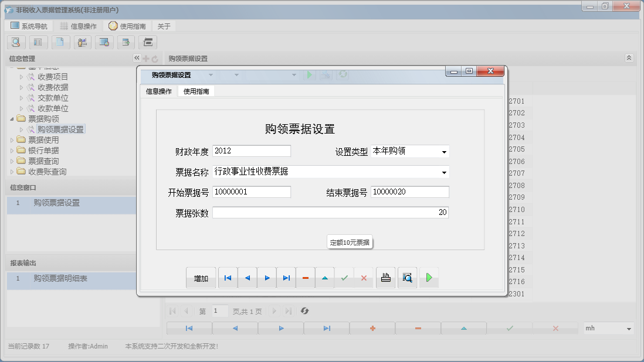Select the search/query icon in the main toolbar
This screenshot has width=644, height=362.
16,42
